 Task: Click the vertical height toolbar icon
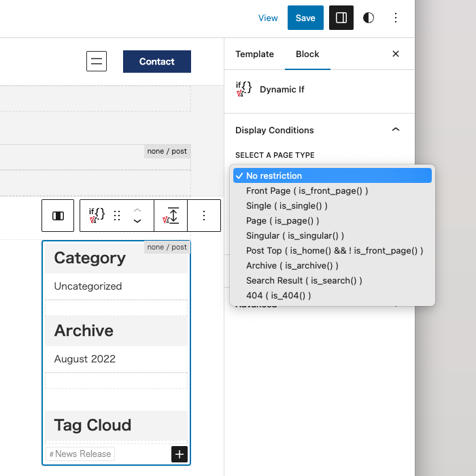[171, 216]
